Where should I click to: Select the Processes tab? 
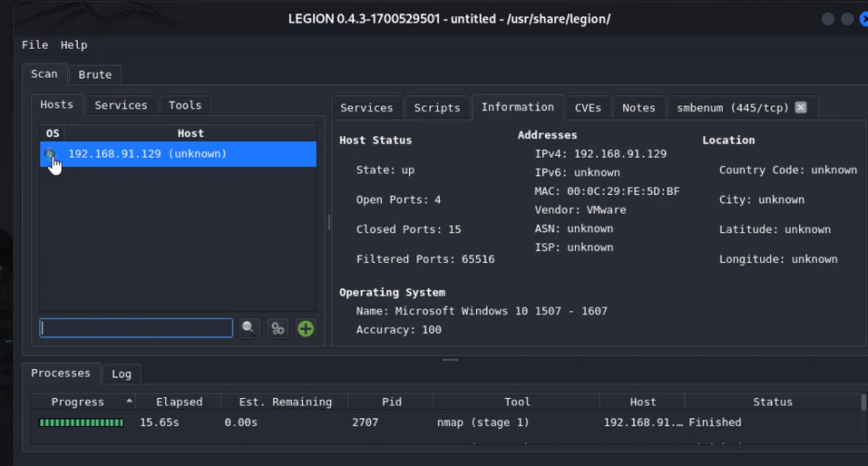[x=61, y=373]
